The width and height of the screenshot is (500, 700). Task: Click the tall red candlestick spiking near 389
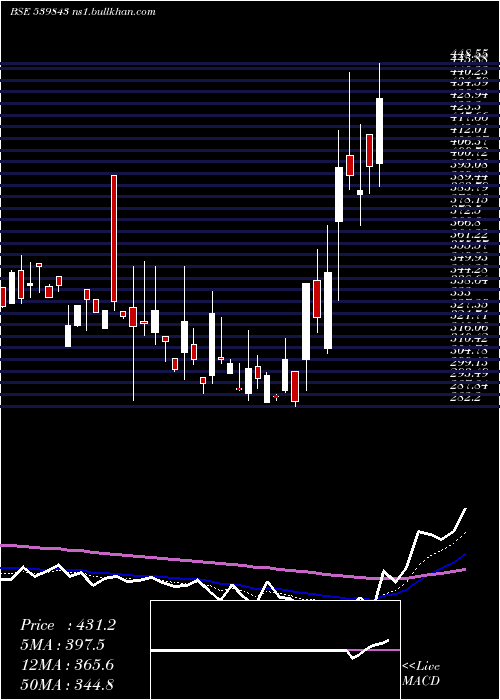click(x=114, y=238)
